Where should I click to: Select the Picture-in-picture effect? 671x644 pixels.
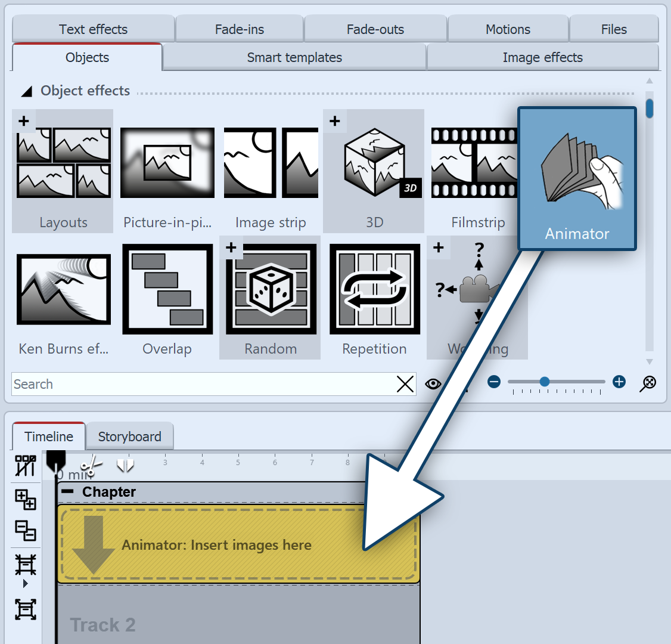pyautogui.click(x=167, y=163)
